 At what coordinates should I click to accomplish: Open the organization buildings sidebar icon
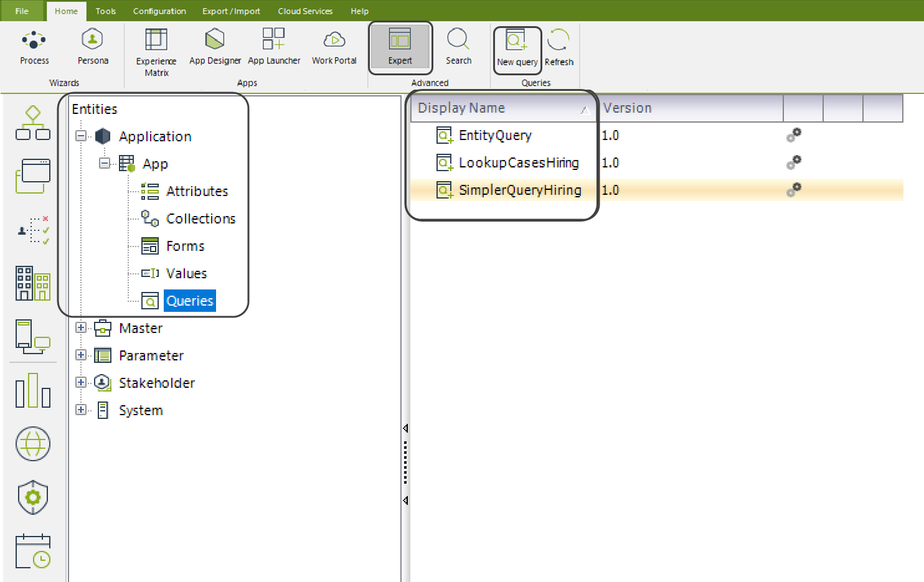[x=33, y=283]
